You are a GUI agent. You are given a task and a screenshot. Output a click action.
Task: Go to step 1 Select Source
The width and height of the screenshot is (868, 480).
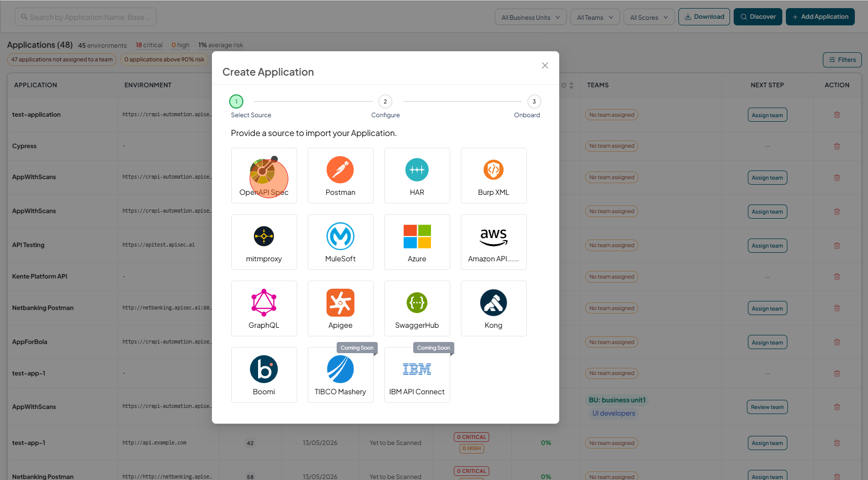coord(236,101)
